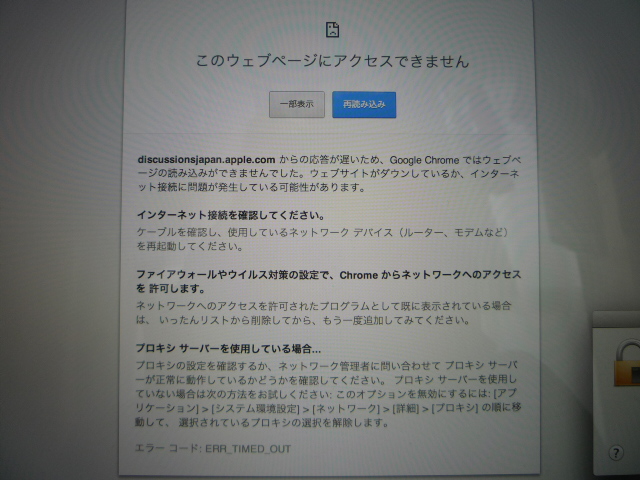
Task: Click the question mark help button
Action: 616,453
